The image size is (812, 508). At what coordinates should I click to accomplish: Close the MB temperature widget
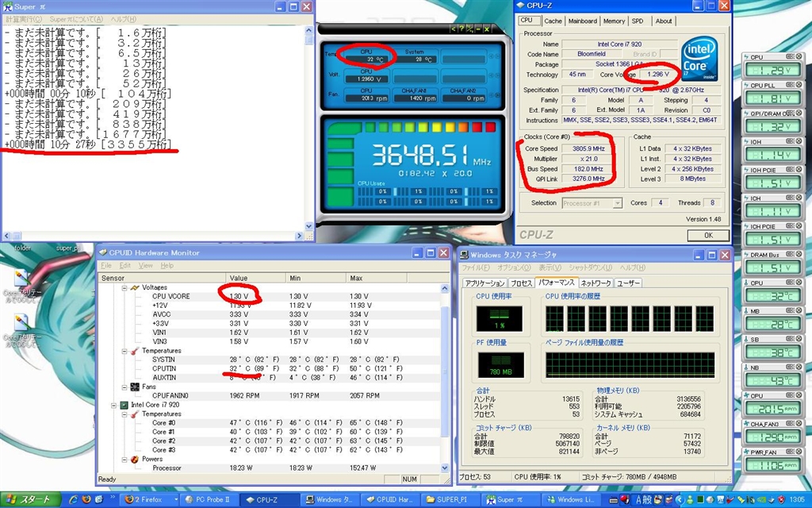point(799,311)
